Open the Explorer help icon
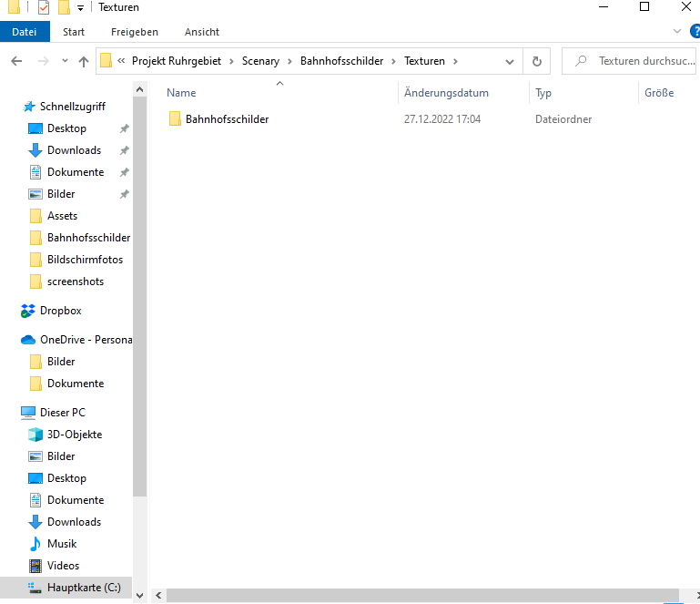 click(x=695, y=31)
